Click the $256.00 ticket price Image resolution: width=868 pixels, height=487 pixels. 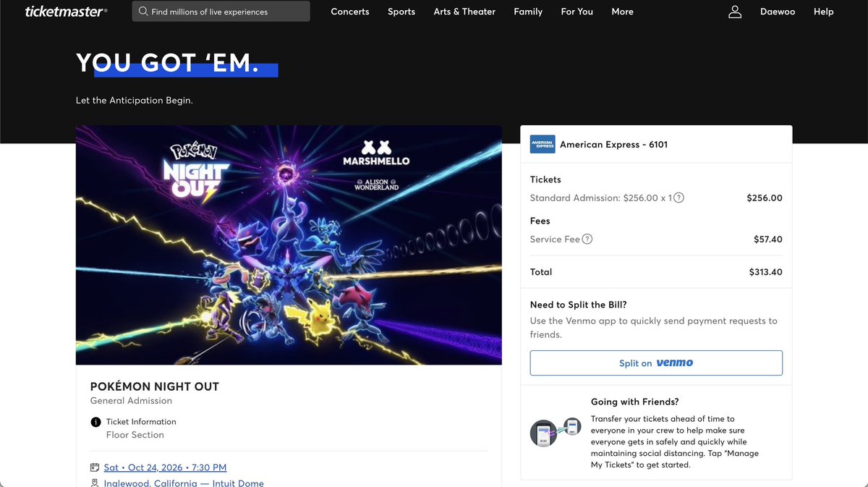tap(765, 198)
